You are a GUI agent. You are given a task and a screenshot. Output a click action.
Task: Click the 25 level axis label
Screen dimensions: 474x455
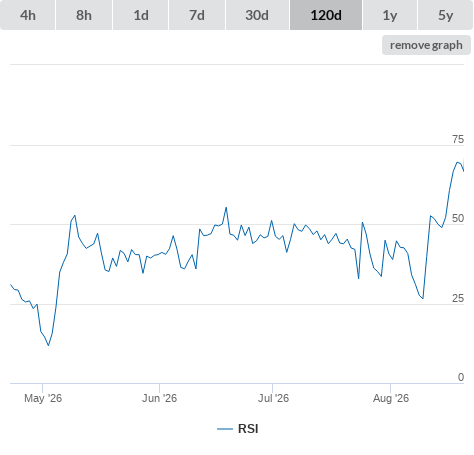click(458, 298)
